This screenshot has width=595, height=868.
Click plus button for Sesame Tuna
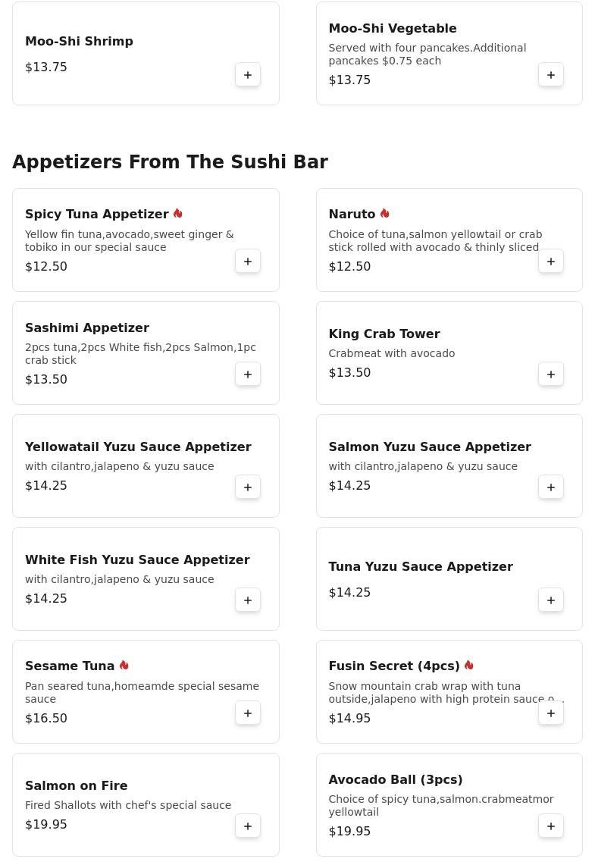point(248,713)
